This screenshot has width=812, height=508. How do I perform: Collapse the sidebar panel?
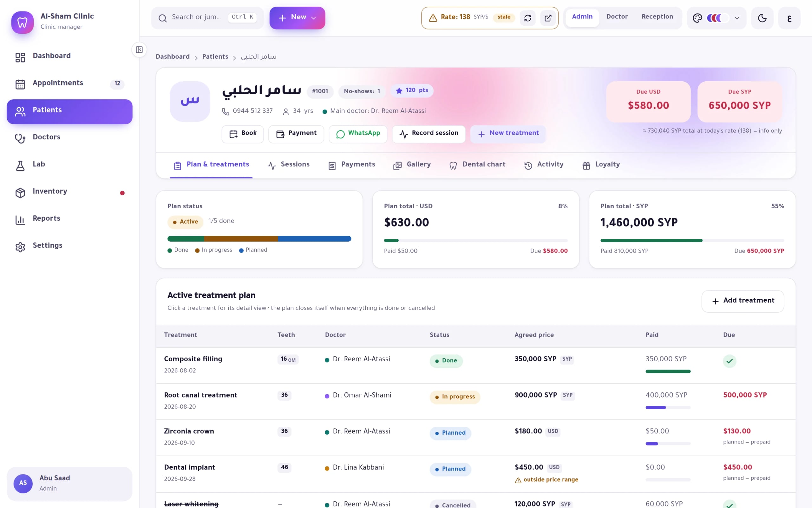click(139, 50)
